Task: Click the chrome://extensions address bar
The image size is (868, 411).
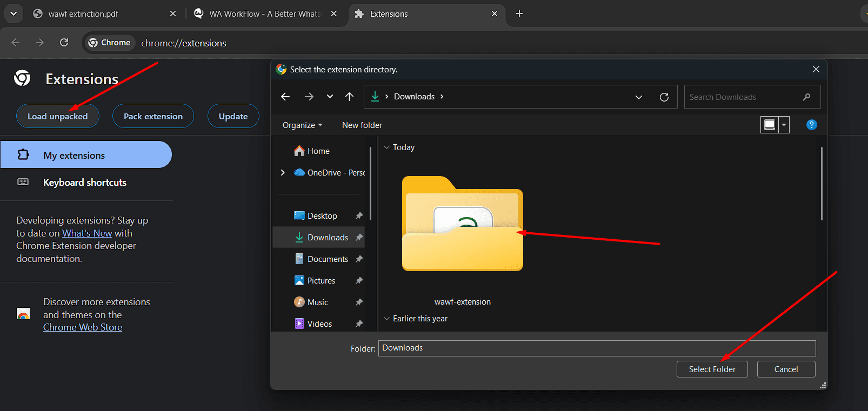Action: (x=184, y=43)
